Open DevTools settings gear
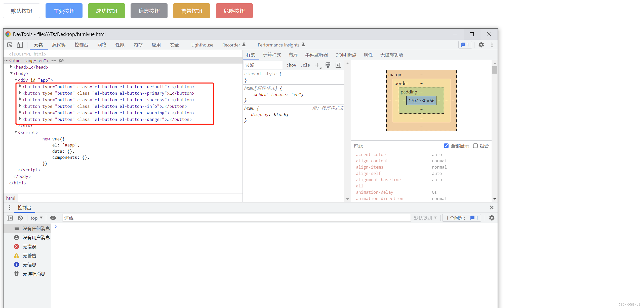Screen dimensions: 644x308 [x=481, y=45]
